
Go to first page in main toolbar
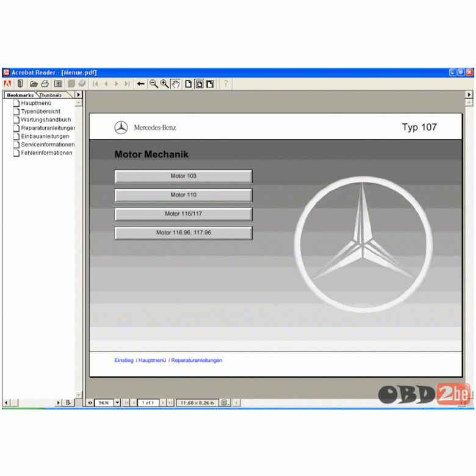pyautogui.click(x=95, y=84)
